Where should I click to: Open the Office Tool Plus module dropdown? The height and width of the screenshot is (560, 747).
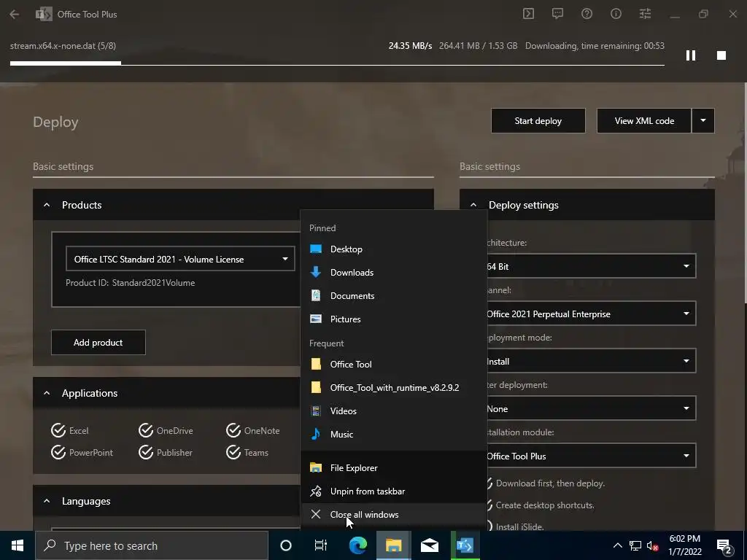[x=591, y=456]
